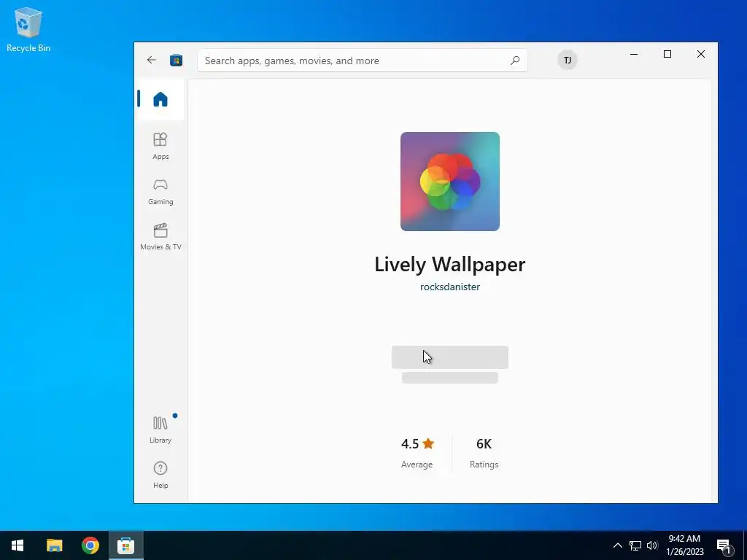Maximize the Microsoft Store window
The width and height of the screenshot is (747, 560).
[x=667, y=54]
